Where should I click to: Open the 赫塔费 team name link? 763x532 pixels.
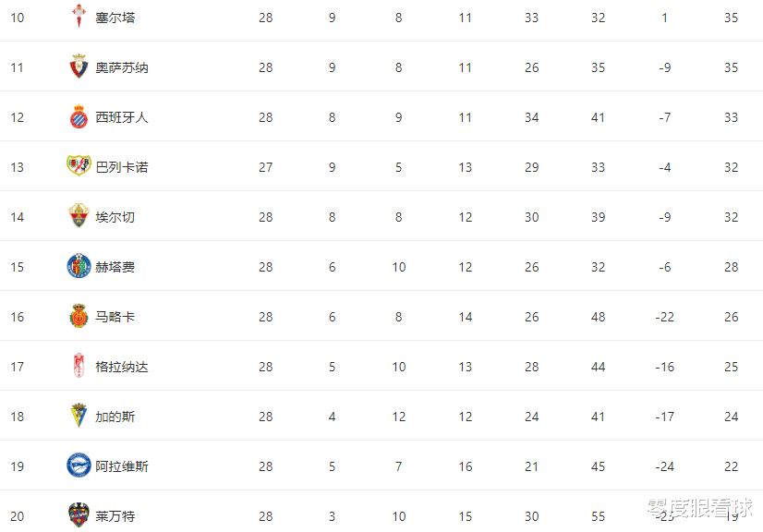point(115,267)
